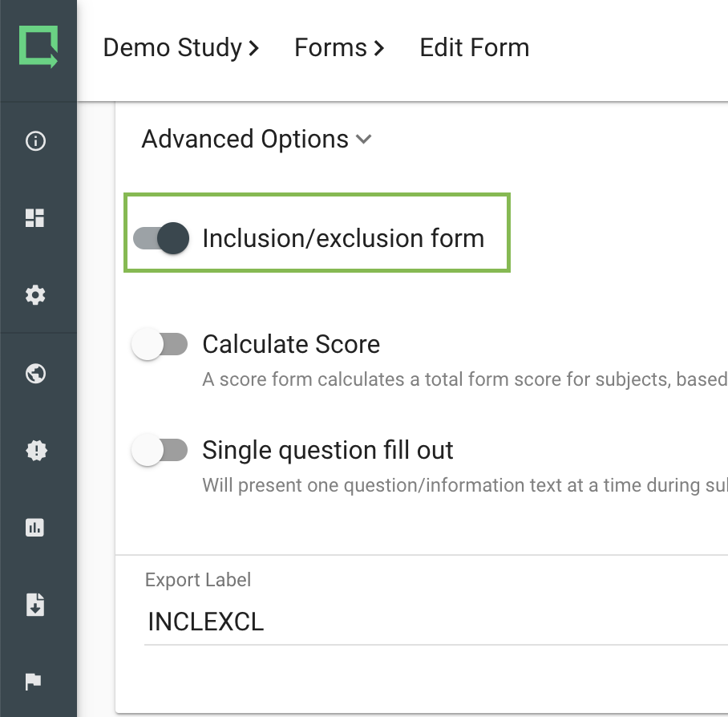Click the Edit Form breadcrumb label
This screenshot has width=728, height=717.
[474, 48]
